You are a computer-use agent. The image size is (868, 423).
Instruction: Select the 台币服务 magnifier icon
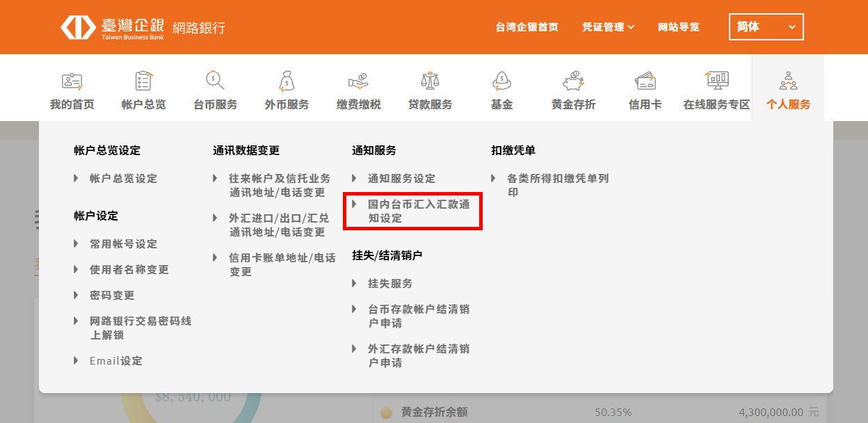click(215, 81)
